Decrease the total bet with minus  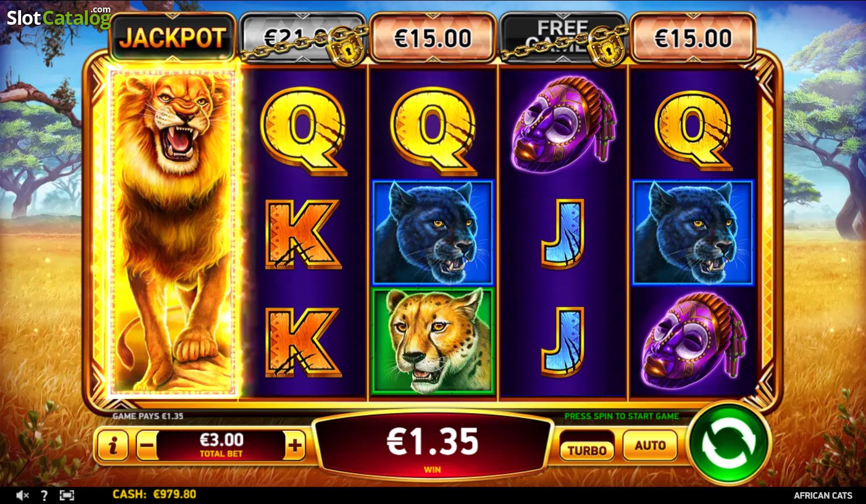point(147,446)
